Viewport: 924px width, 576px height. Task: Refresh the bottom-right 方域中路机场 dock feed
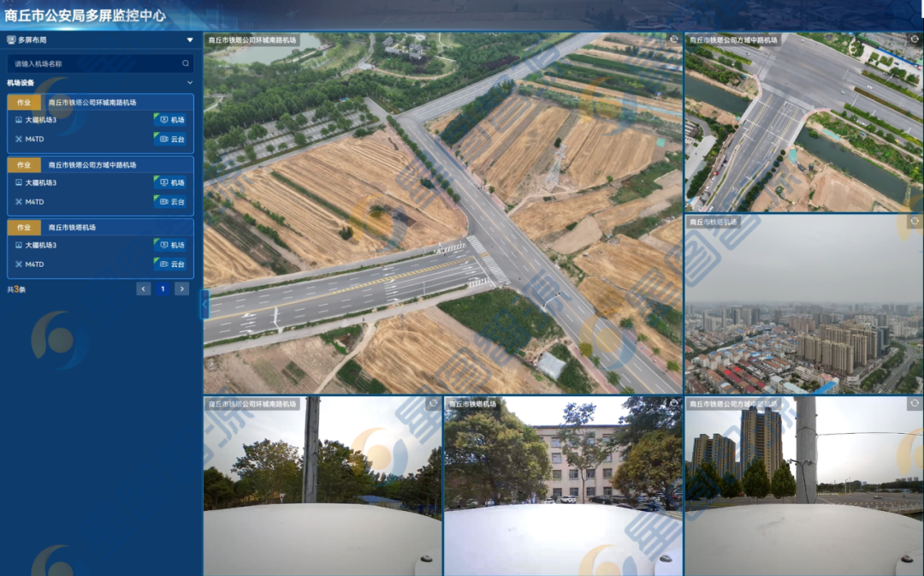click(x=915, y=403)
